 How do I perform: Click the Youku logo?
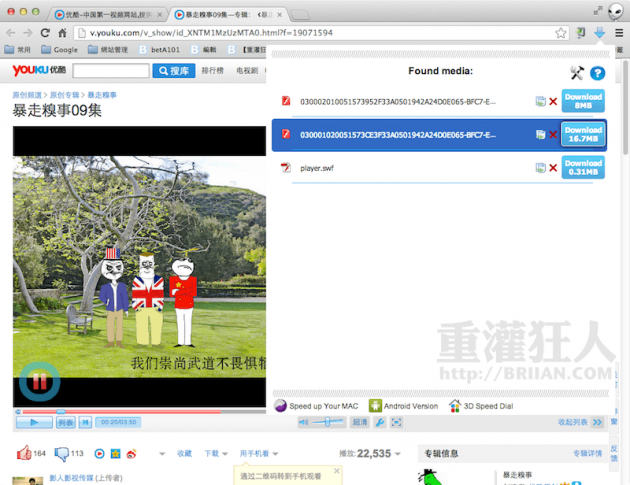point(39,70)
